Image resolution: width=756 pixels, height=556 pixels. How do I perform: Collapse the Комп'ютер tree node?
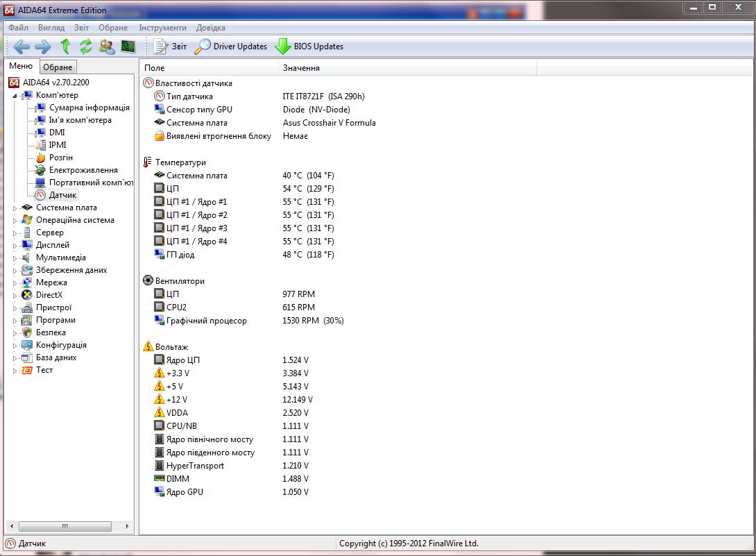[x=15, y=96]
